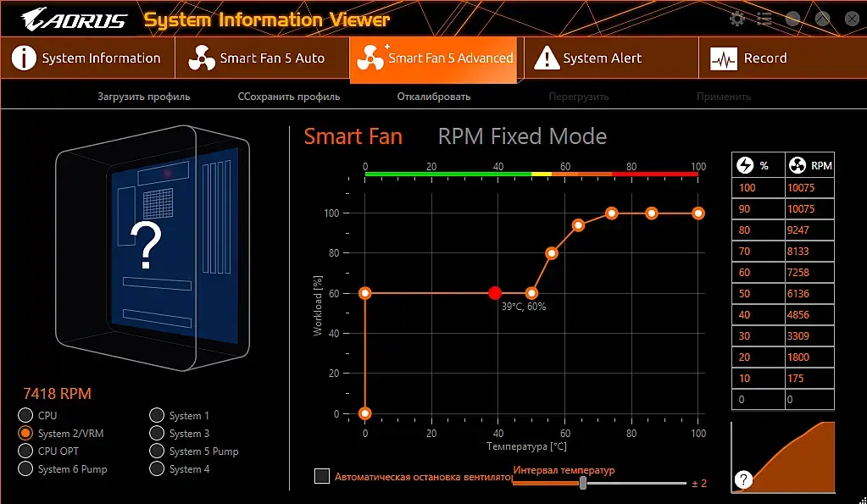Select the CPU fan radio button
This screenshot has height=504, width=867.
click(x=25, y=415)
